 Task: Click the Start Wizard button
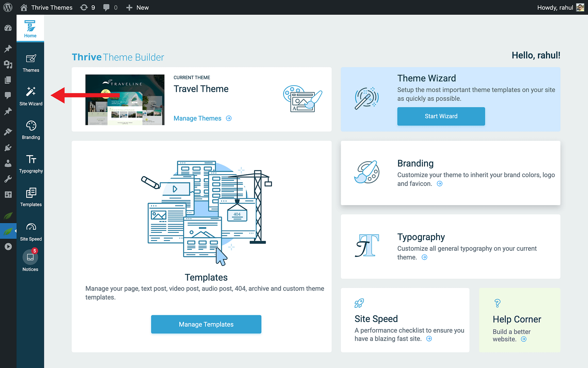click(x=441, y=116)
